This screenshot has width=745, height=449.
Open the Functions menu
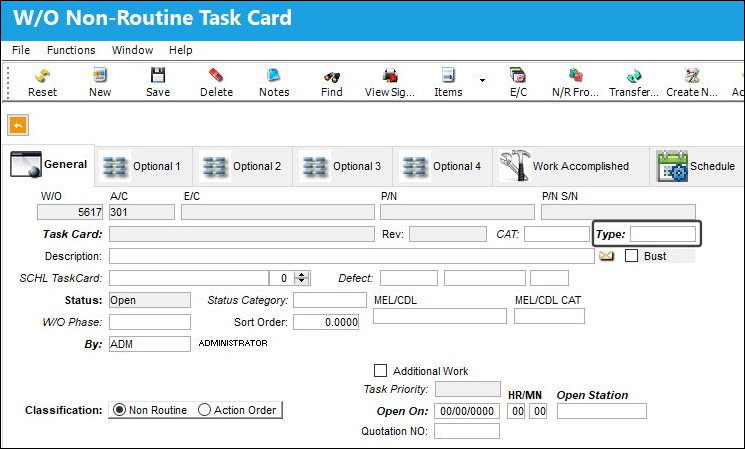(71, 50)
